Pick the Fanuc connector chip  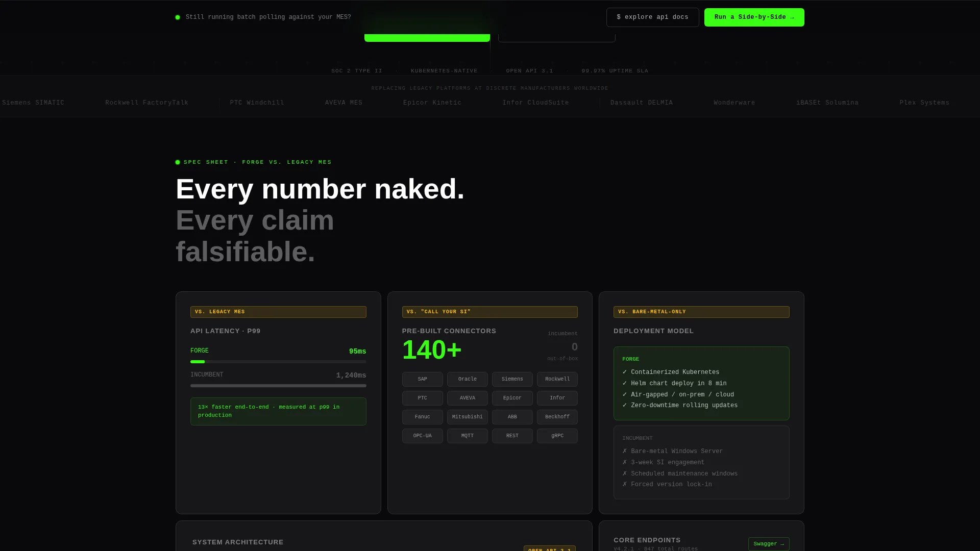[x=422, y=417]
